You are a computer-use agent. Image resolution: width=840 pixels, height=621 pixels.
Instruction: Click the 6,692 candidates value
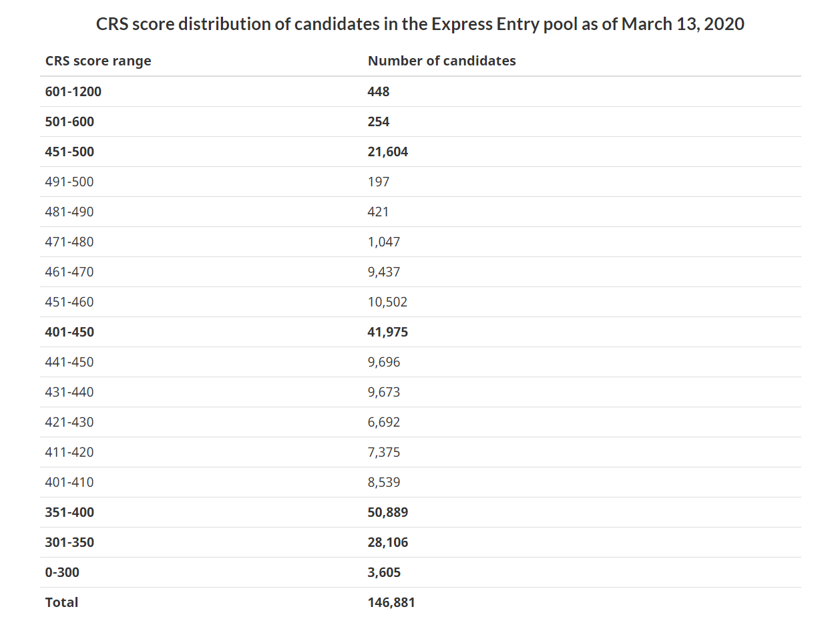[x=384, y=422]
